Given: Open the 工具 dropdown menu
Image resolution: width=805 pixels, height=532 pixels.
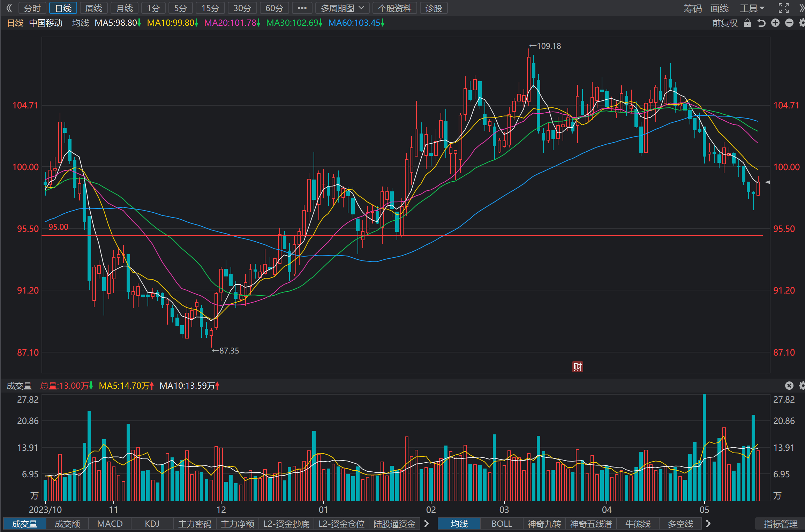Looking at the screenshot, I should coord(752,8).
